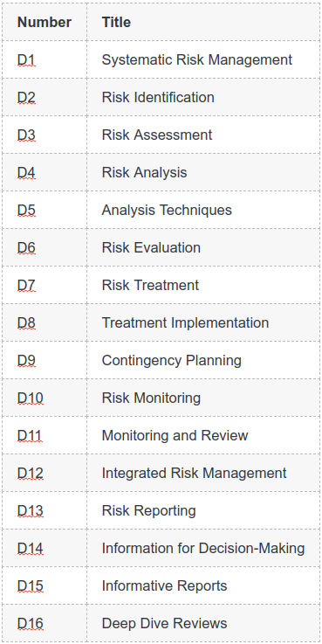Screen dimensions: 322x644
Task: Select the D2 number cell
Action: click(x=45, y=97)
